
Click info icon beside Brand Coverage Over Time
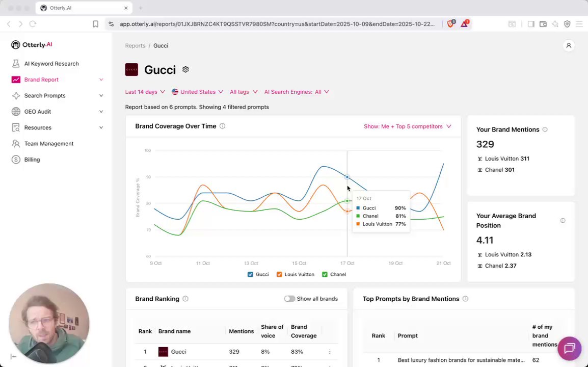click(x=222, y=126)
